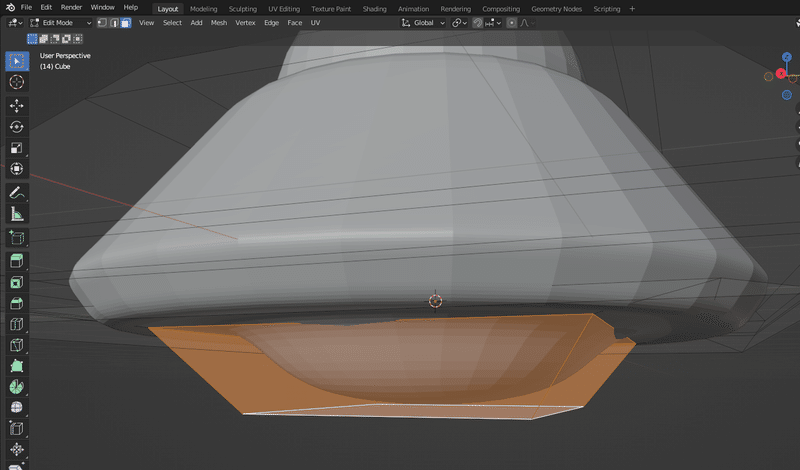Select the Extrude Region tool
The image size is (800, 470).
click(x=17, y=261)
